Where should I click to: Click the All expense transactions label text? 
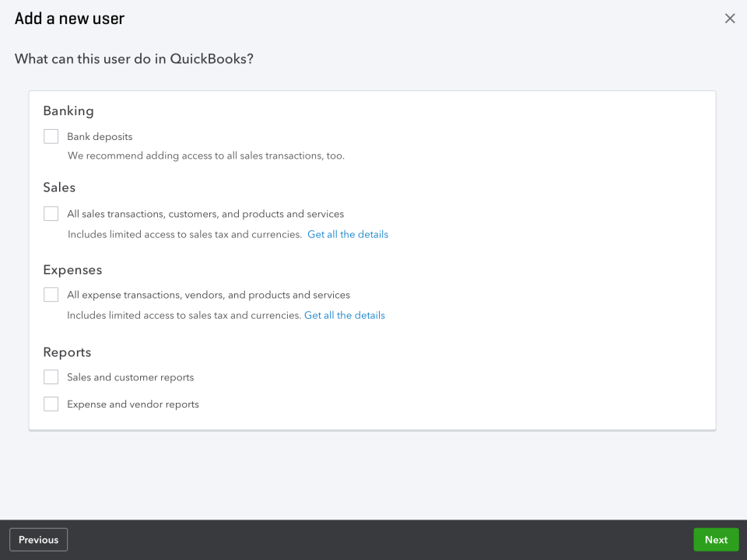point(207,294)
